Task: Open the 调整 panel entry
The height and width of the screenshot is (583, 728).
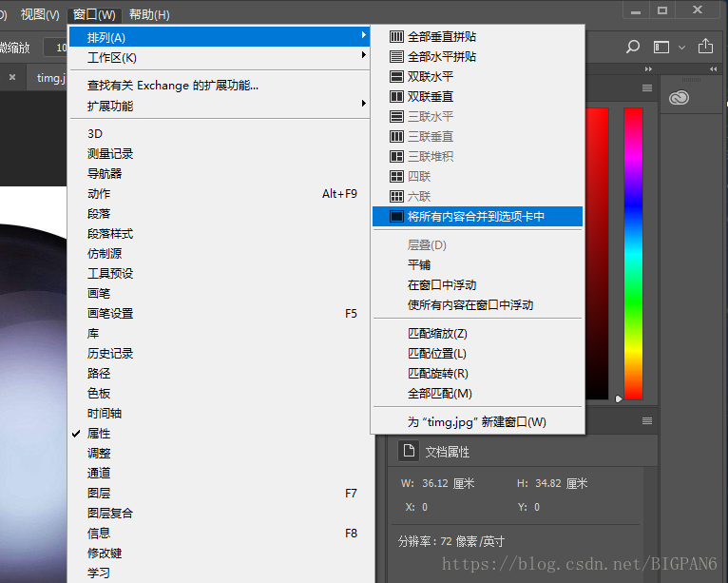Action: [221, 454]
